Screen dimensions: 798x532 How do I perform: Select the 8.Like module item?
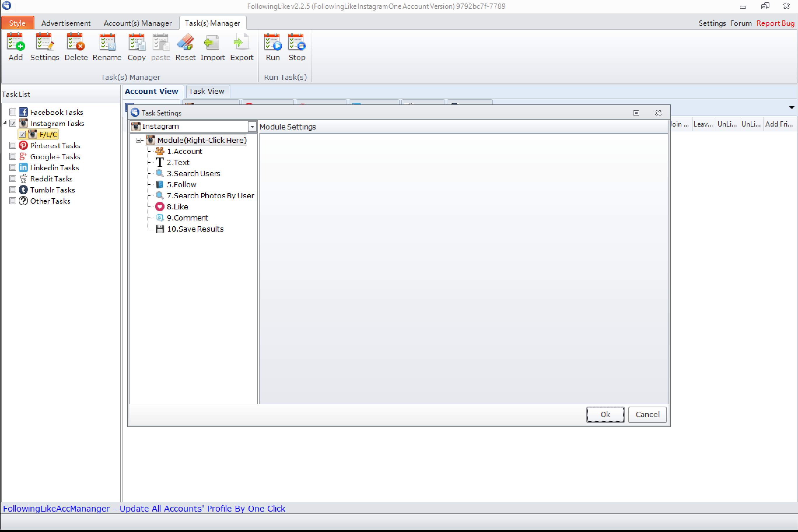(x=177, y=206)
